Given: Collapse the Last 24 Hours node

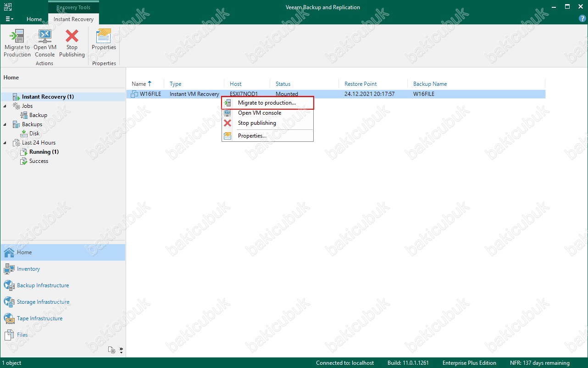Looking at the screenshot, I should [x=5, y=143].
